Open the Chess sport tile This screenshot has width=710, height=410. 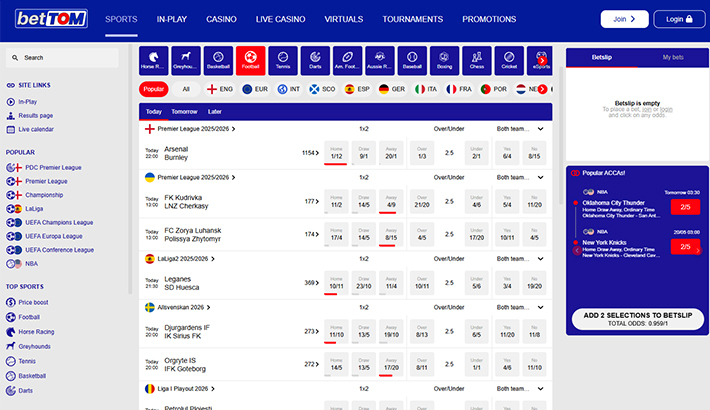coord(477,60)
